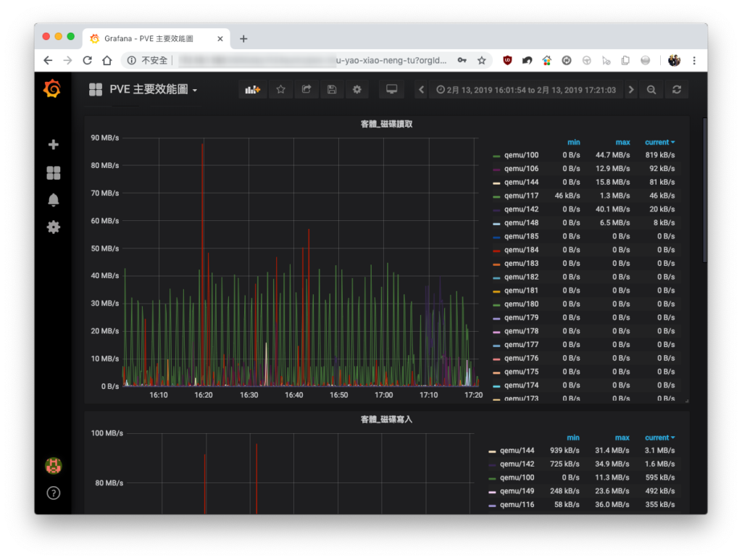Change color of qemu/144 disk read swatch

(496, 183)
